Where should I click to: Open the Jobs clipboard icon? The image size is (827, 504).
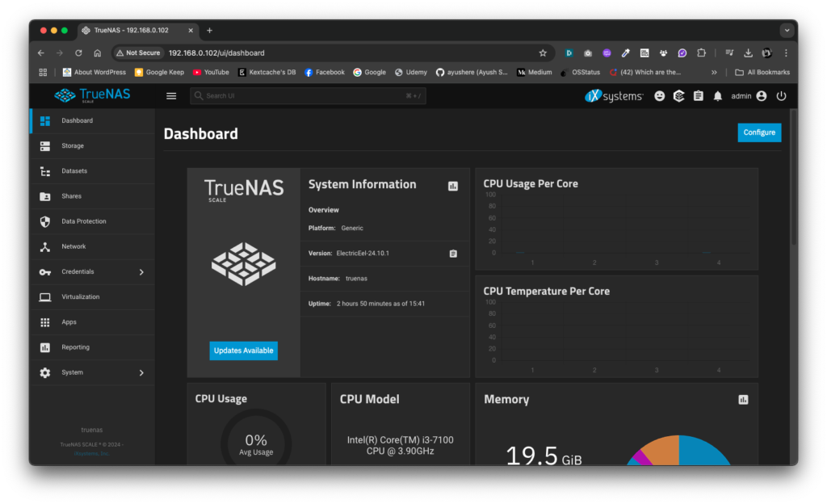click(698, 95)
